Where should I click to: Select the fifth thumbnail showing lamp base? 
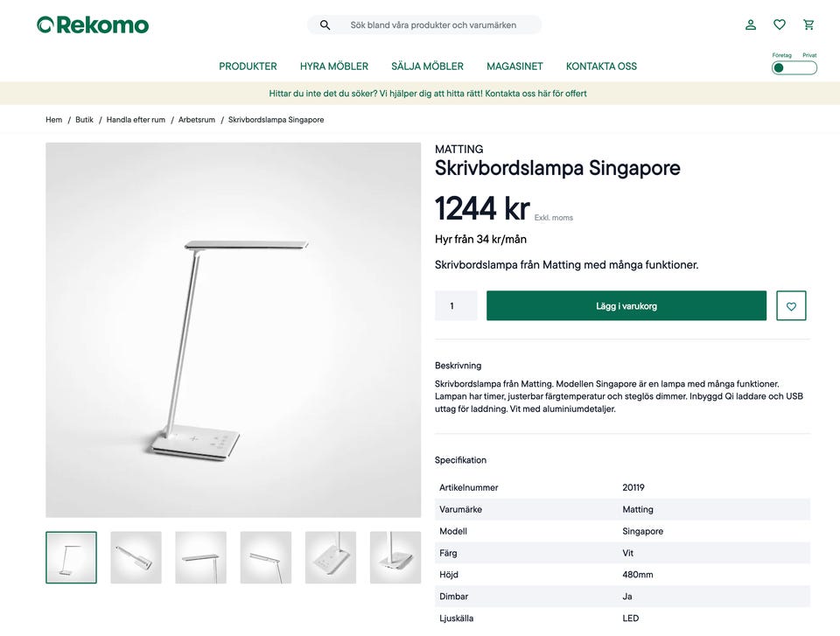pos(331,557)
